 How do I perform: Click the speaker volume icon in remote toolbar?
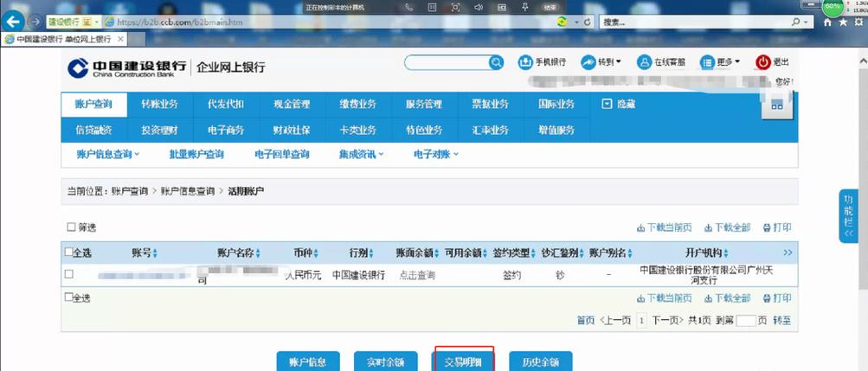click(x=479, y=7)
